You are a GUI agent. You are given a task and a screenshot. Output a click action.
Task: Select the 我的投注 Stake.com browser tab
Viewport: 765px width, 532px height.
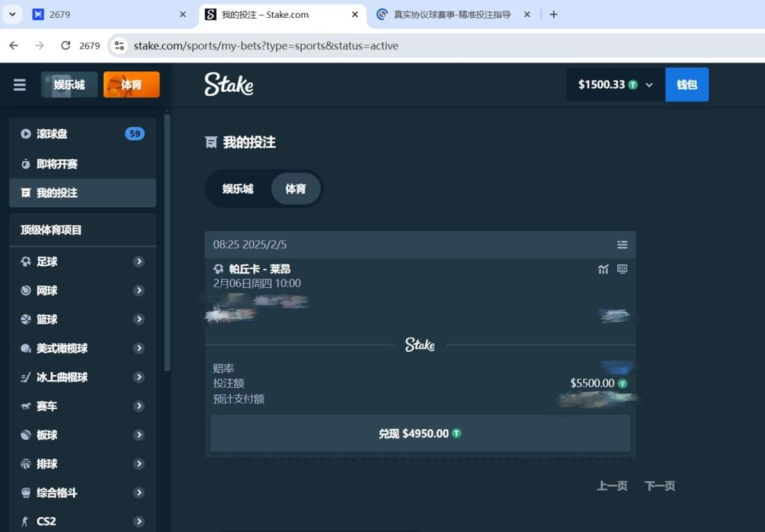point(283,14)
